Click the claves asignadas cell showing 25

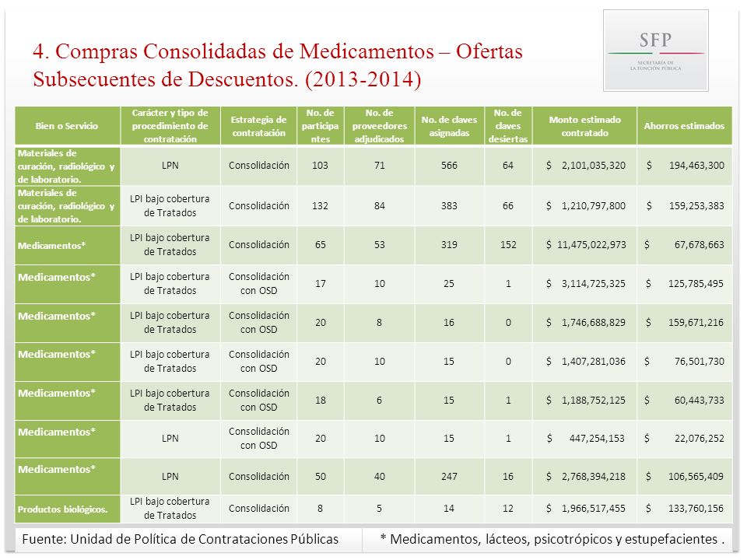(449, 284)
